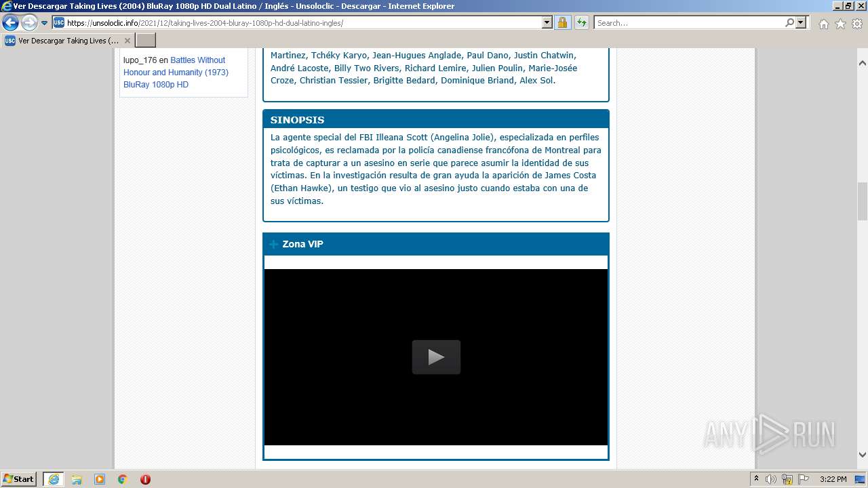868x488 pixels.
Task: Open File Explorer folder icon in taskbar
Action: 77,479
